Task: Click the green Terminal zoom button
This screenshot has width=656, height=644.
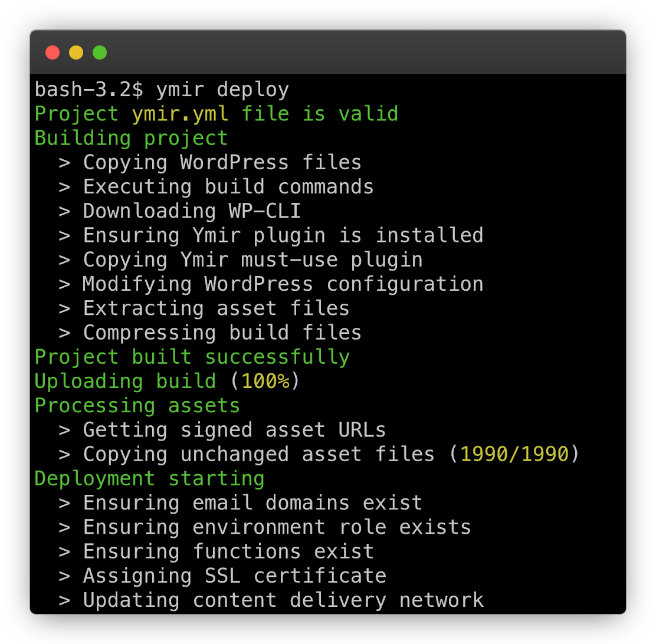Action: click(99, 52)
